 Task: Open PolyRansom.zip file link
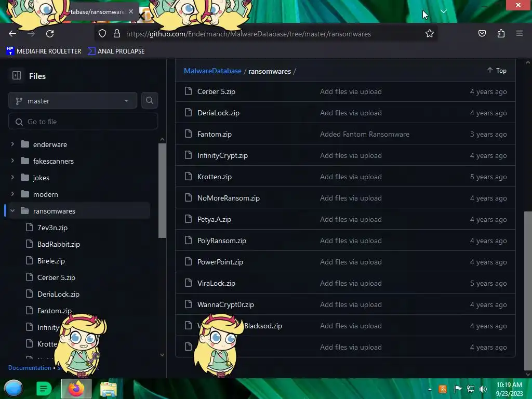(x=221, y=241)
